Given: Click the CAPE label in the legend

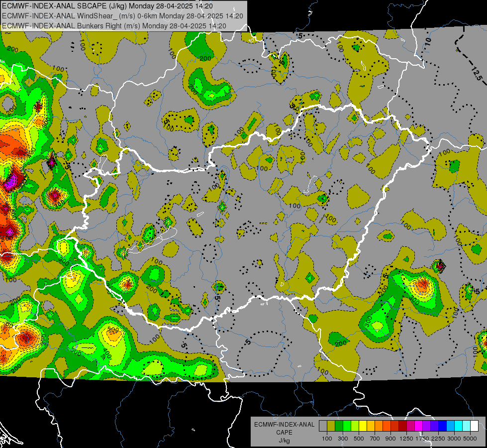Looking at the screenshot, I should coord(284,432).
